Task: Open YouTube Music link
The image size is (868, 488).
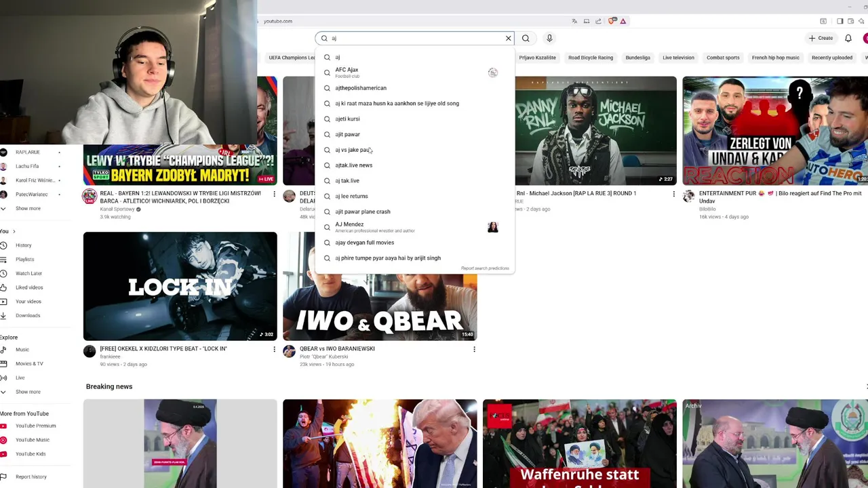Action: (33, 440)
